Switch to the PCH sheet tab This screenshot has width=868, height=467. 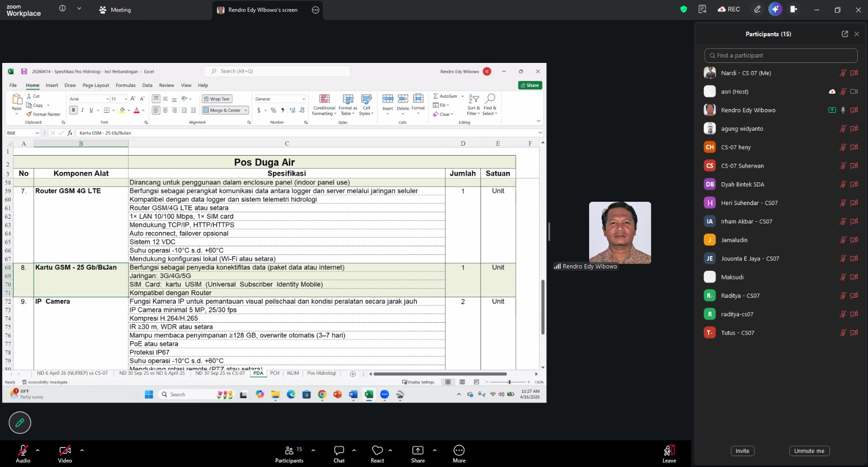275,373
